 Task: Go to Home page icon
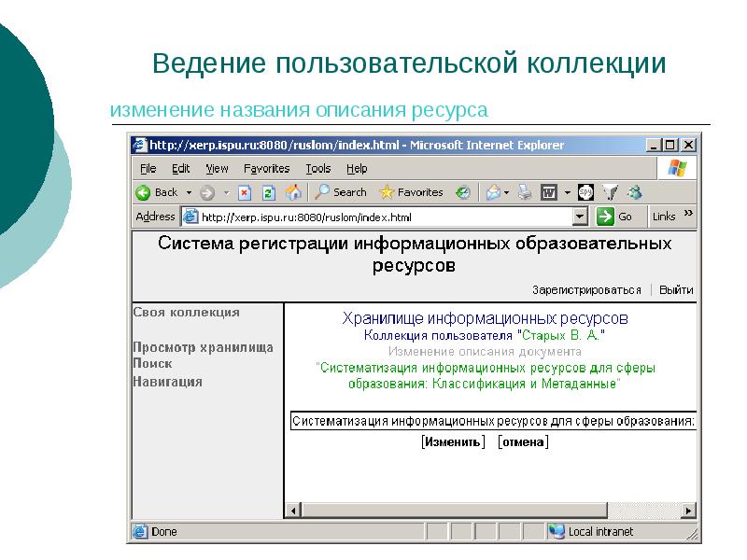point(293,192)
